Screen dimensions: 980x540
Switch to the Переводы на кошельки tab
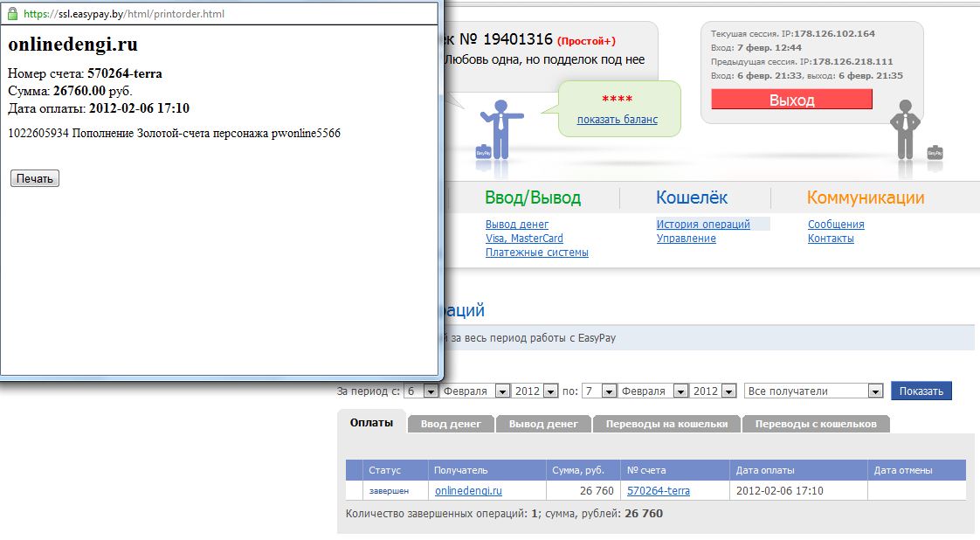[x=667, y=424]
